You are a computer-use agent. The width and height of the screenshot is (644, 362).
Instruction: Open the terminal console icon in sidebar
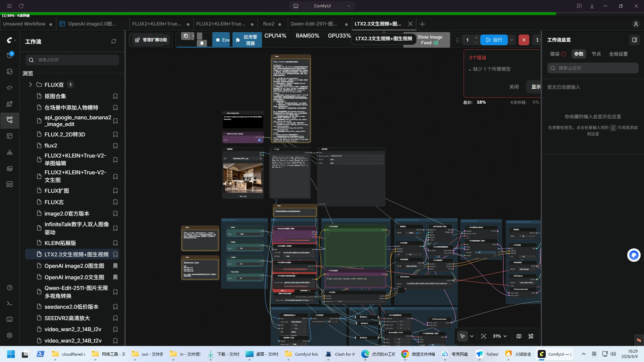10,303
